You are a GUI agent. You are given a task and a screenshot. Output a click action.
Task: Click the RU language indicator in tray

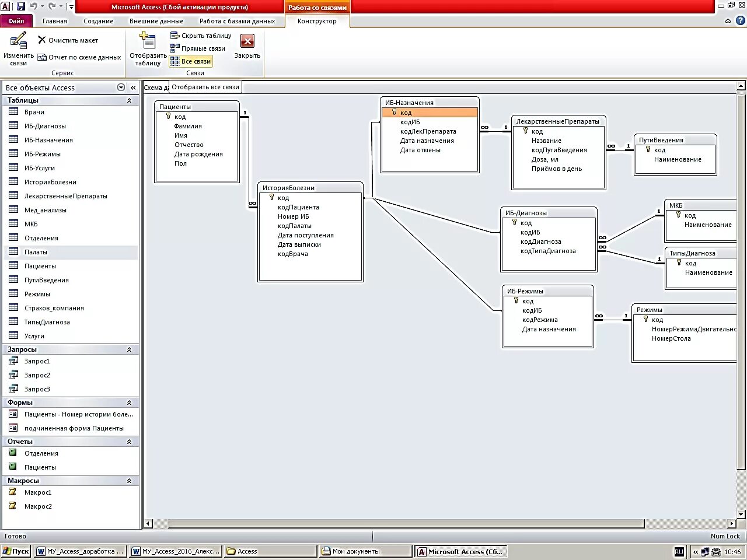tap(679, 551)
